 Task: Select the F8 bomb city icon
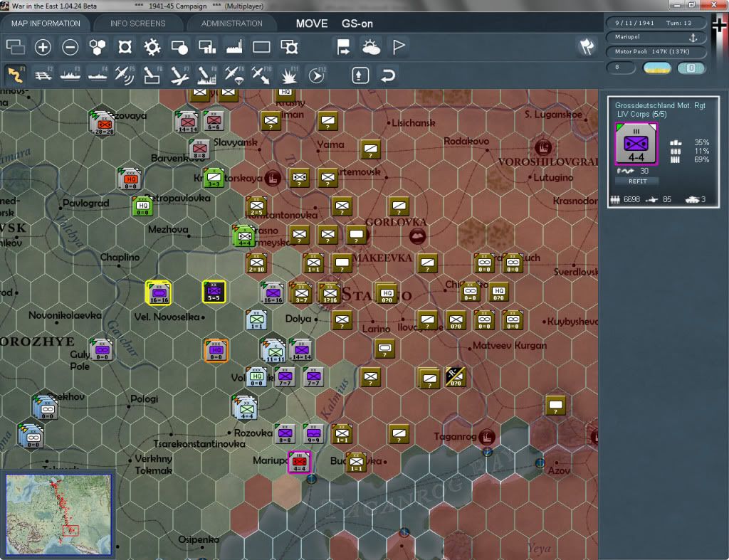click(207, 75)
